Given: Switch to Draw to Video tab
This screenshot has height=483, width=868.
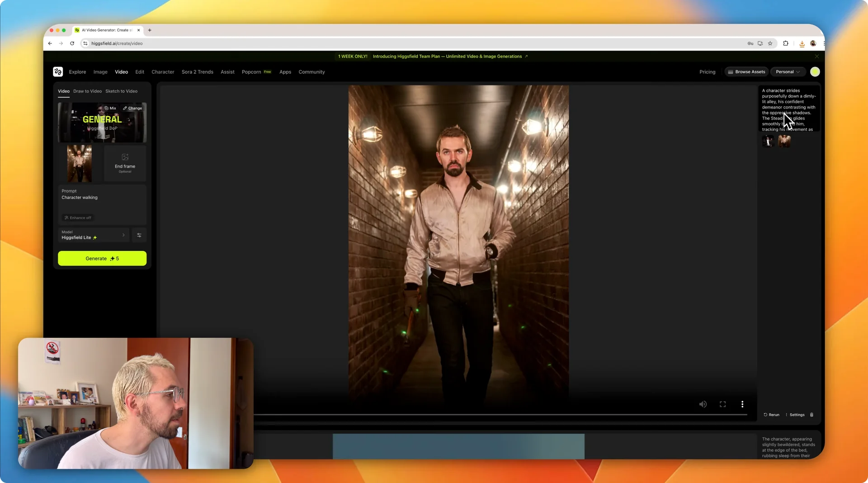Looking at the screenshot, I should [x=87, y=91].
